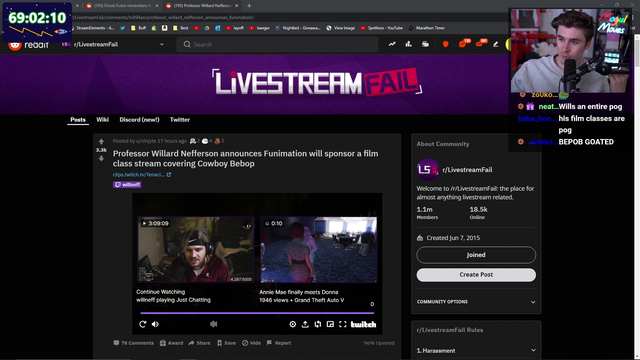Image resolution: width=640 pixels, height=360 pixels.
Task: Open the Reddit All bar-chart icon
Action: click(x=409, y=44)
